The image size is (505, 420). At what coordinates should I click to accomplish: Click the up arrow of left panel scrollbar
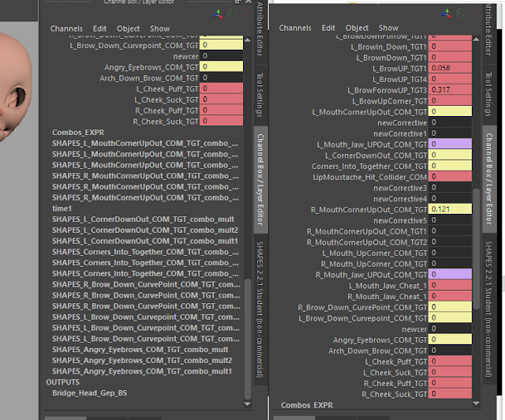click(x=247, y=40)
